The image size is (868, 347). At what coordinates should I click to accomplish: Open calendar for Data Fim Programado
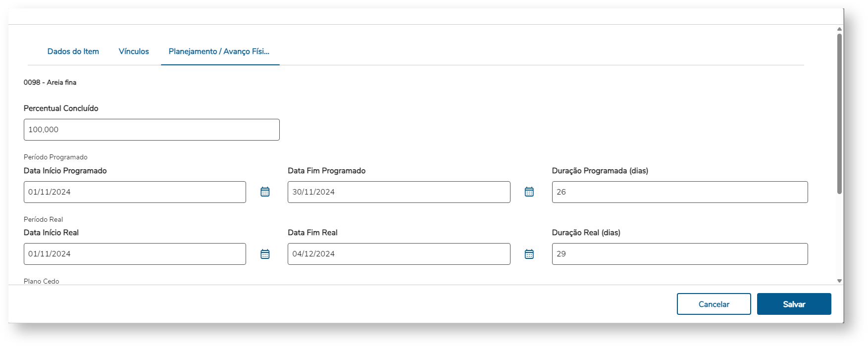pos(529,192)
